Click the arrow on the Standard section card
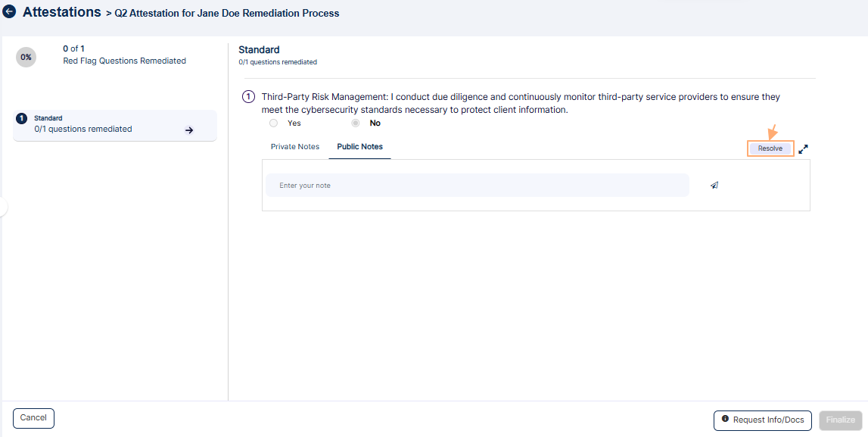This screenshot has height=437, width=868. tap(191, 129)
